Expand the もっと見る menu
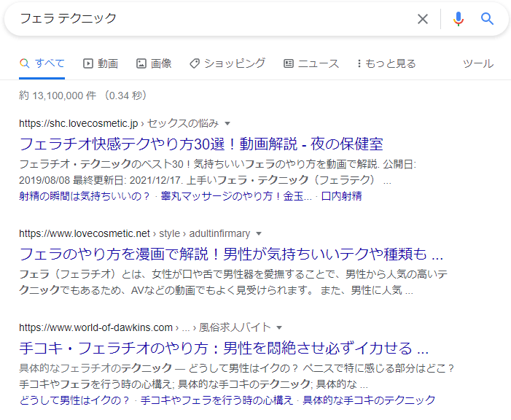Screen dimensions: 511x420 coord(386,63)
